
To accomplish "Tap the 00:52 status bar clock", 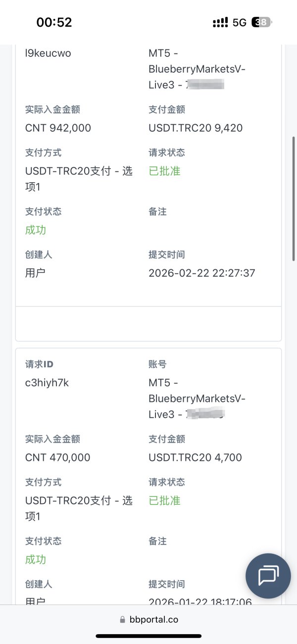I will pyautogui.click(x=54, y=22).
